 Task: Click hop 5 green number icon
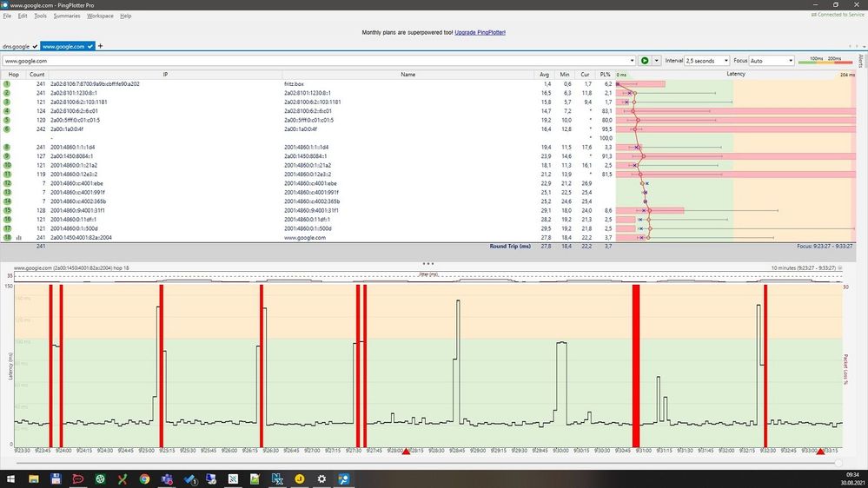[7, 120]
